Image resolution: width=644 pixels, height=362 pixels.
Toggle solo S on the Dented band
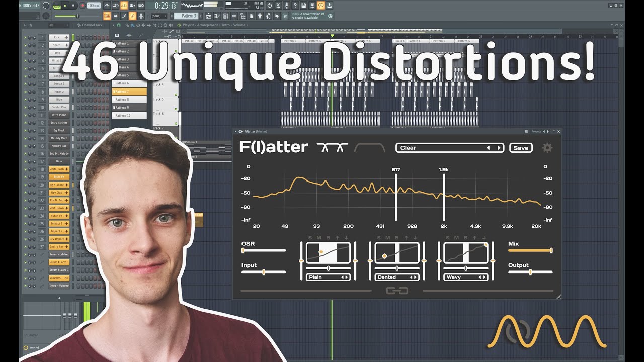pos(379,238)
